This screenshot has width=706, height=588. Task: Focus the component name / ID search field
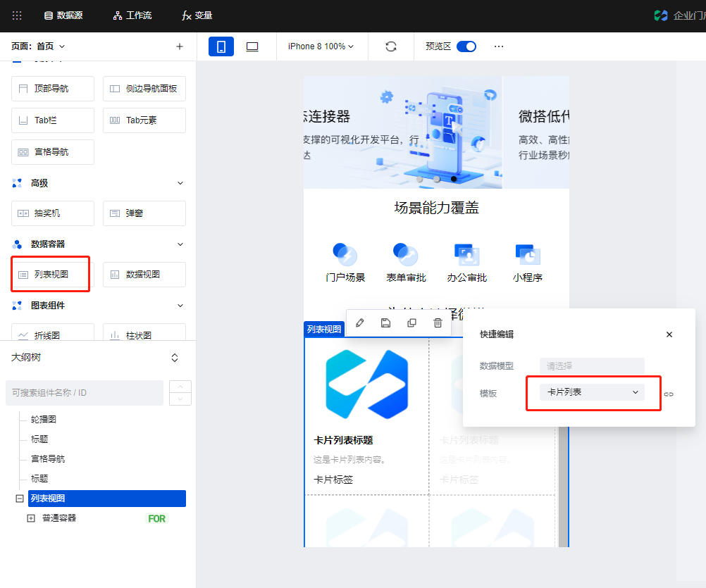point(85,393)
